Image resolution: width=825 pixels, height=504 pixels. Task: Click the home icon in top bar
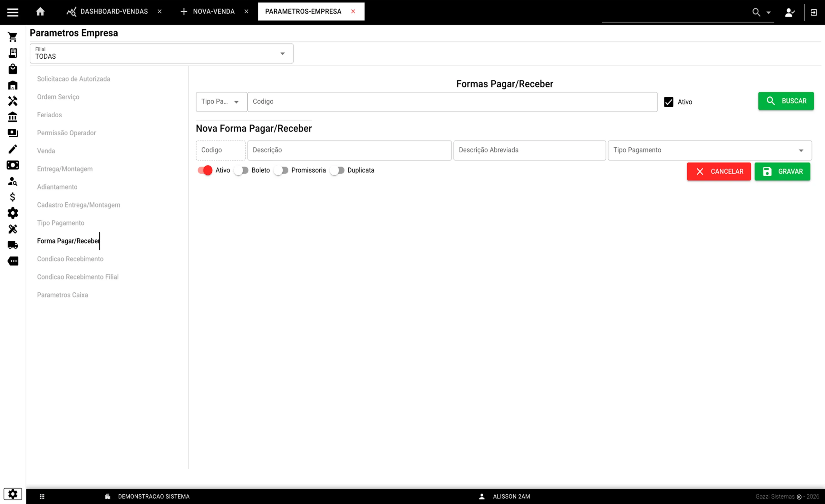click(40, 12)
